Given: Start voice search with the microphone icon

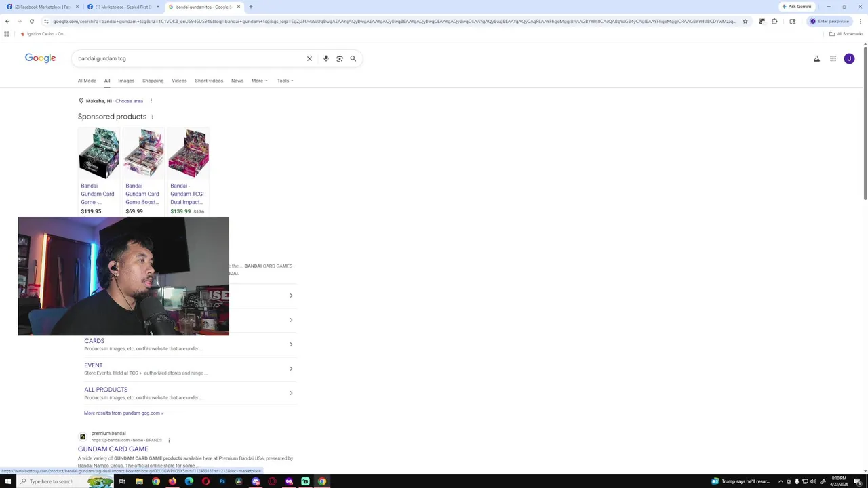Looking at the screenshot, I should coord(326,58).
